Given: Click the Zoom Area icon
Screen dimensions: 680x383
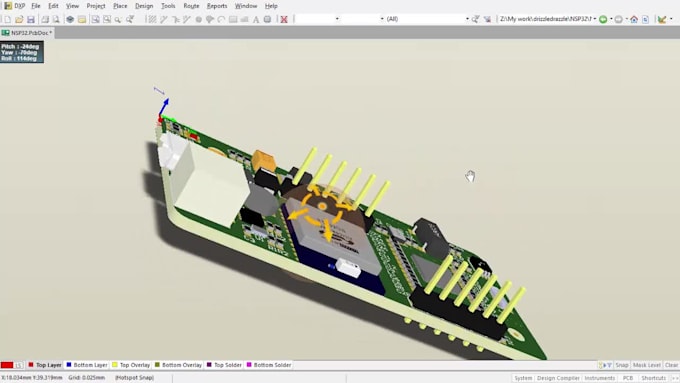Looking at the screenshot, I should pos(107,19).
